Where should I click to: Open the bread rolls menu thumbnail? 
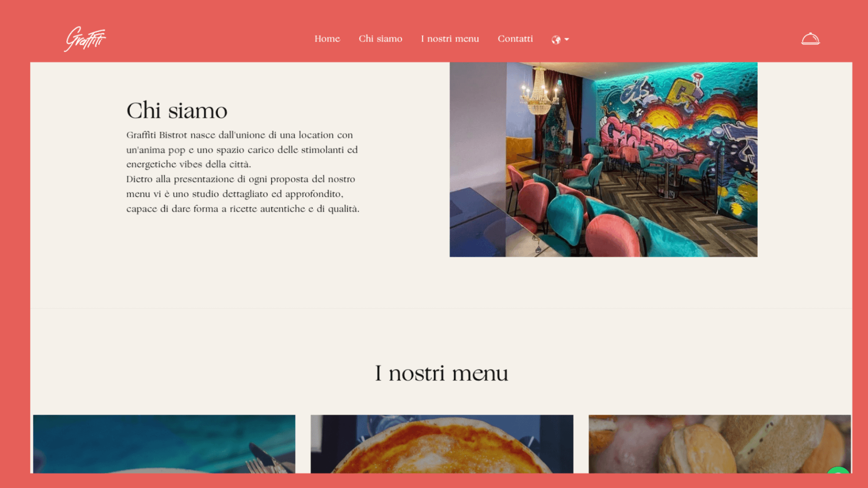click(720, 444)
